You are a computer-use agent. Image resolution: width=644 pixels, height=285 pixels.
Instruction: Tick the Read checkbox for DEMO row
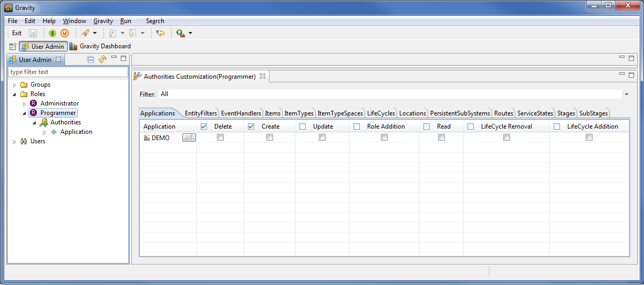coord(441,138)
